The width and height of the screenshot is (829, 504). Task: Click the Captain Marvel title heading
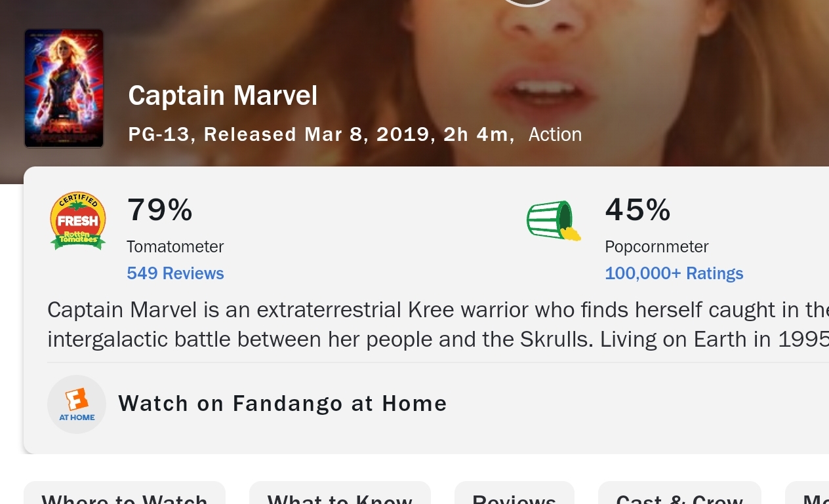[222, 96]
